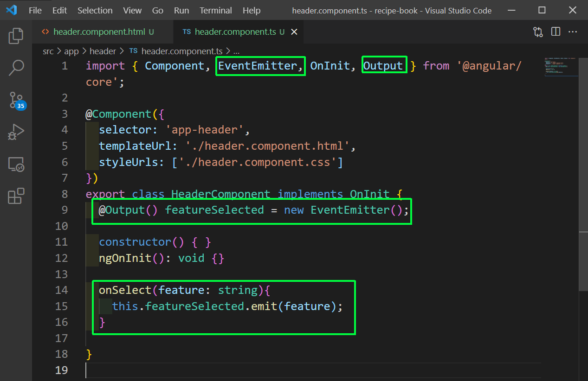Click the src breadcrumb segment
The height and width of the screenshot is (381, 588).
pyautogui.click(x=48, y=51)
